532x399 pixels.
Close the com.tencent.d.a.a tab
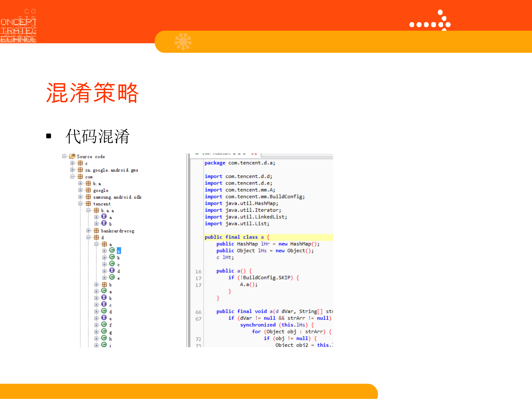pyautogui.click(x=254, y=154)
